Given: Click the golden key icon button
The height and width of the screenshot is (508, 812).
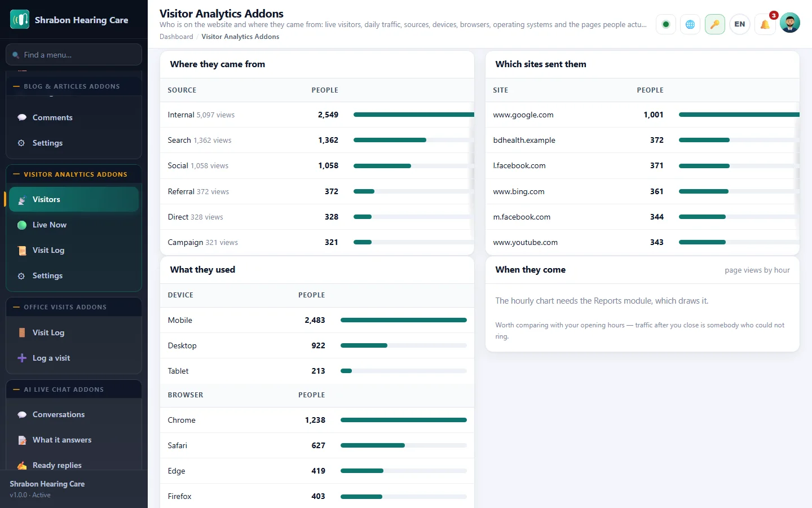Looking at the screenshot, I should click(715, 24).
